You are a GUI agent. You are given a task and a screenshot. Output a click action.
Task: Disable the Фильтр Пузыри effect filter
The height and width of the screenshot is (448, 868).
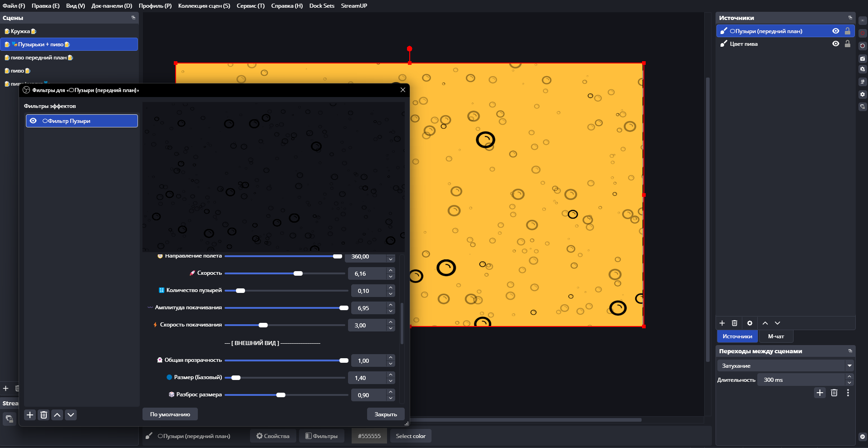pos(33,121)
